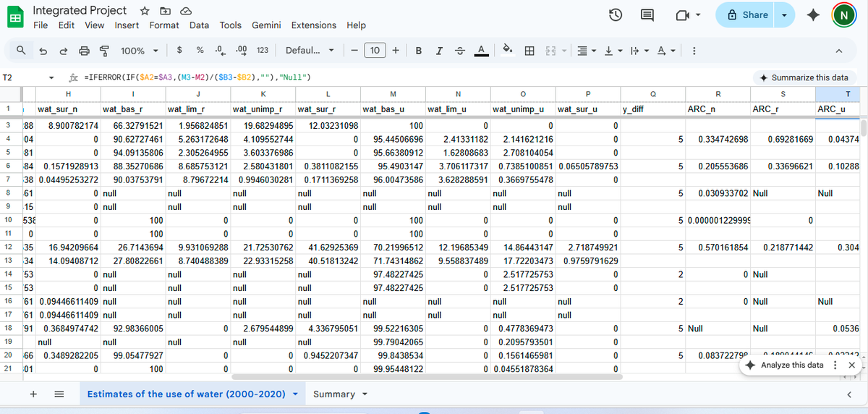Open the text wrapping dropdown
This screenshot has width=868, height=414.
[x=638, y=51]
